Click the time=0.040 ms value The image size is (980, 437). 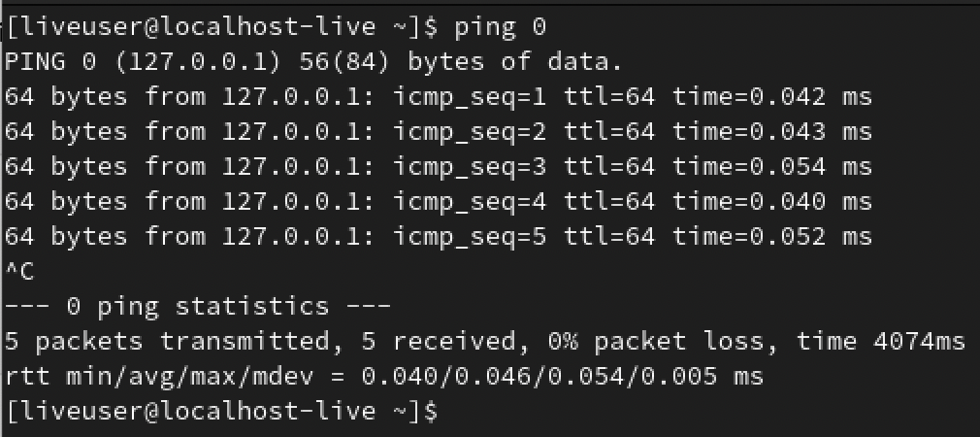click(x=772, y=202)
